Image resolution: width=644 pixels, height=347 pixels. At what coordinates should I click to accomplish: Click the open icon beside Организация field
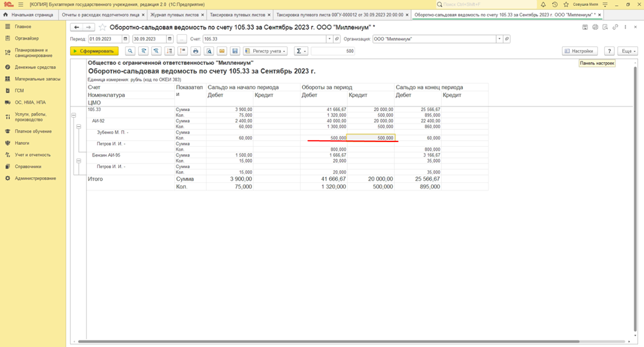tap(507, 39)
